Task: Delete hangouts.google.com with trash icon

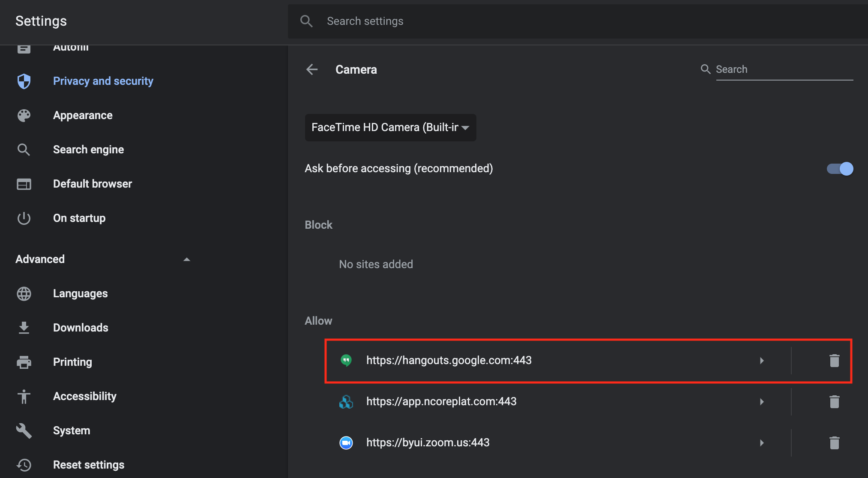Action: [x=834, y=361]
